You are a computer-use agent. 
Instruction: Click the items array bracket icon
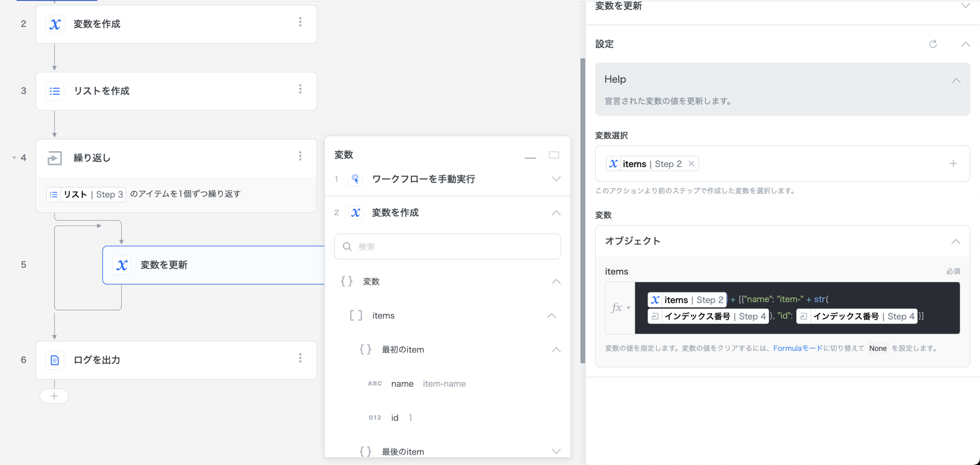356,316
